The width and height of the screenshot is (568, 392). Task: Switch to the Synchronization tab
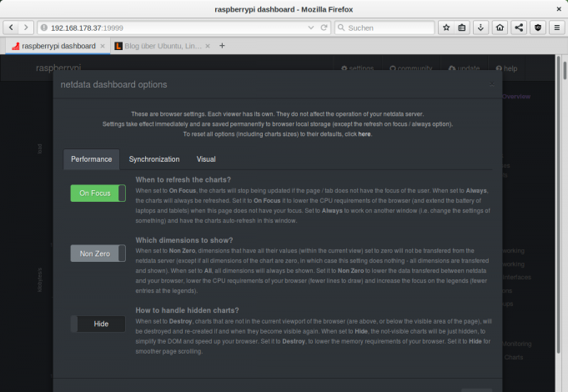(153, 159)
